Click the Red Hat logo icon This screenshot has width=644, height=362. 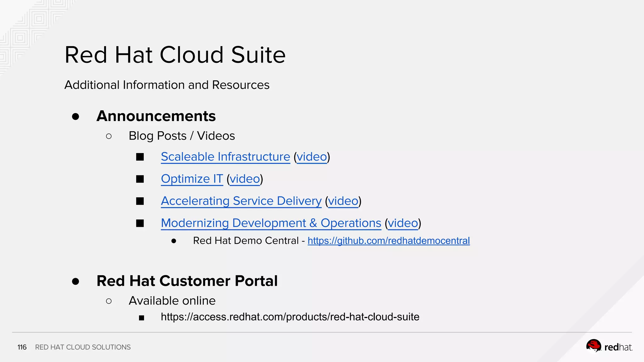[594, 346]
